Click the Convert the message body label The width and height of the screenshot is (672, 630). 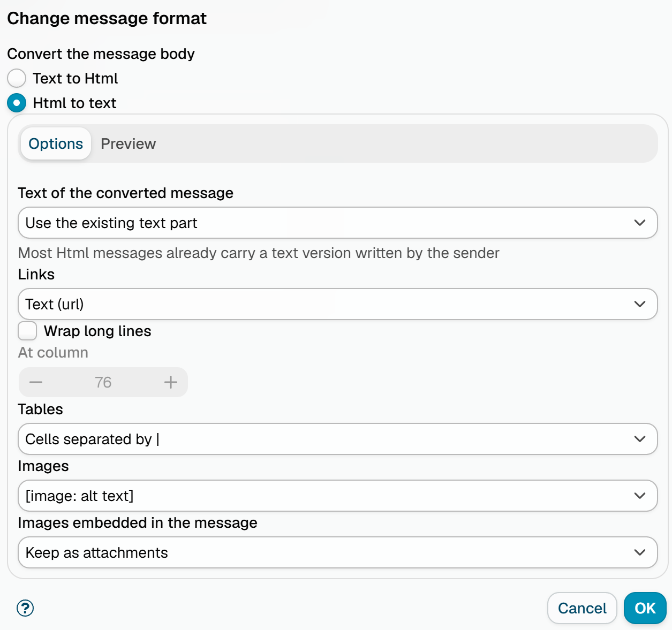point(101,54)
